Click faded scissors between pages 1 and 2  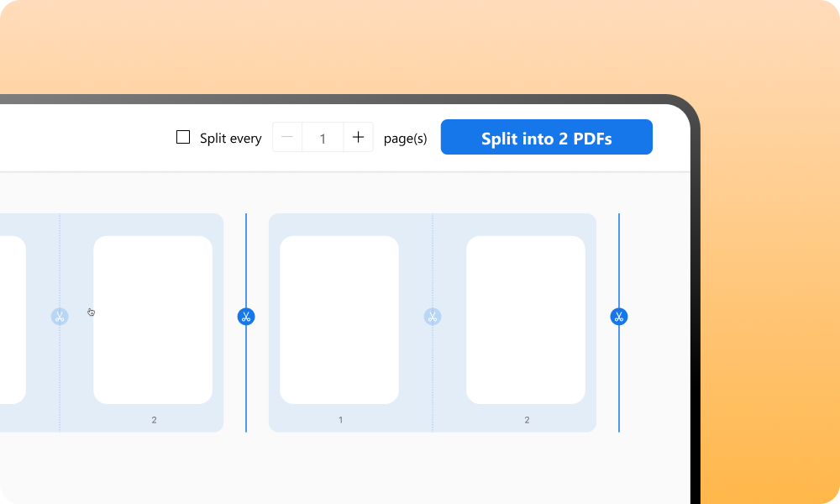(433, 317)
